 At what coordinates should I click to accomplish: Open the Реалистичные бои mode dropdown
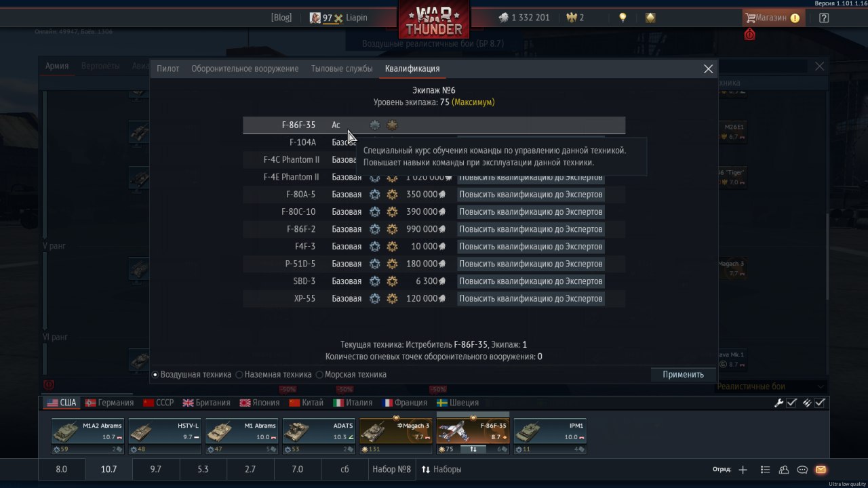coord(772,386)
